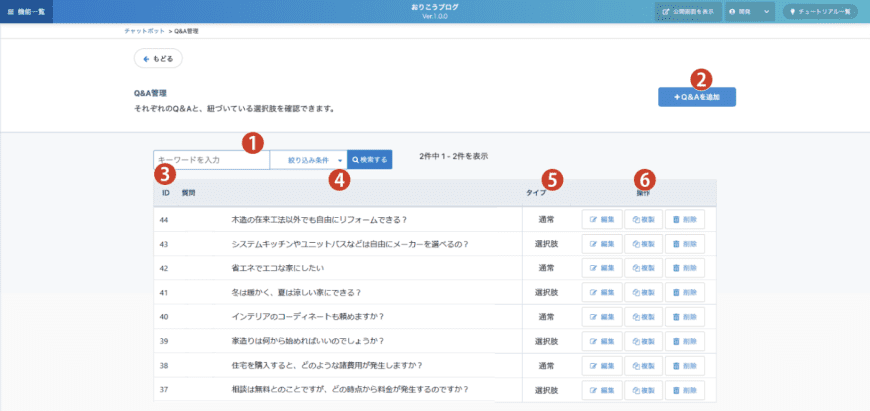Delete the Q&A with ID 39
The height and width of the screenshot is (411, 870).
(x=685, y=340)
